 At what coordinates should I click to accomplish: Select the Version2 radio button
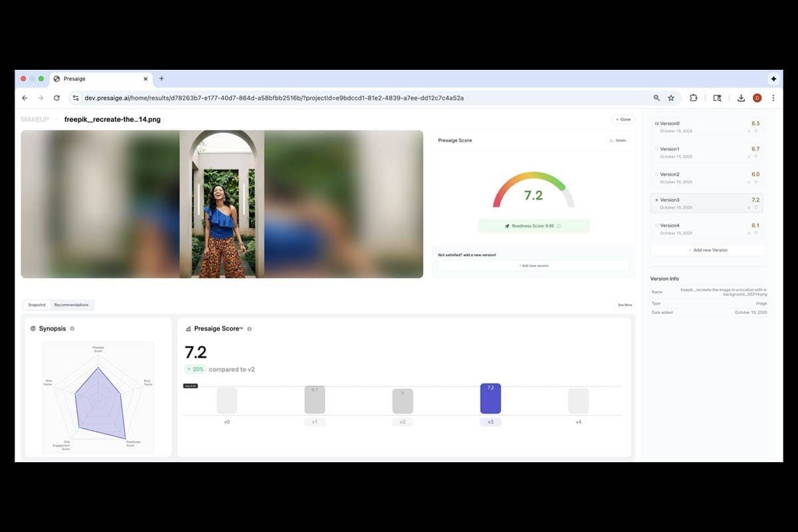click(x=658, y=174)
